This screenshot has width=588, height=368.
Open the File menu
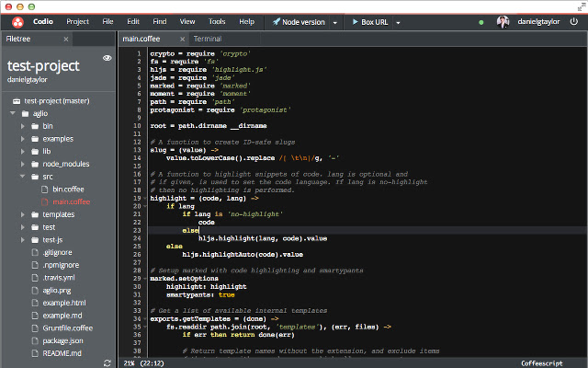point(107,22)
